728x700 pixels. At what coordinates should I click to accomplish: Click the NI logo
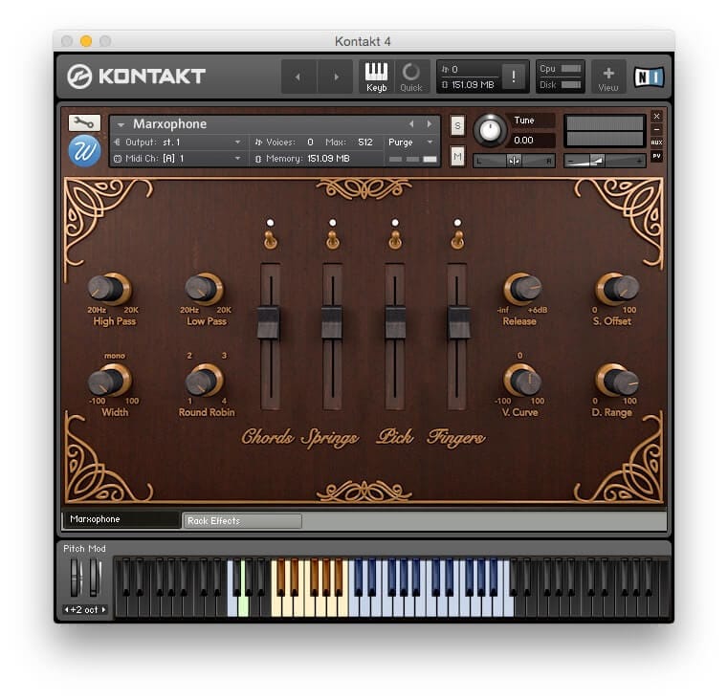point(649,77)
